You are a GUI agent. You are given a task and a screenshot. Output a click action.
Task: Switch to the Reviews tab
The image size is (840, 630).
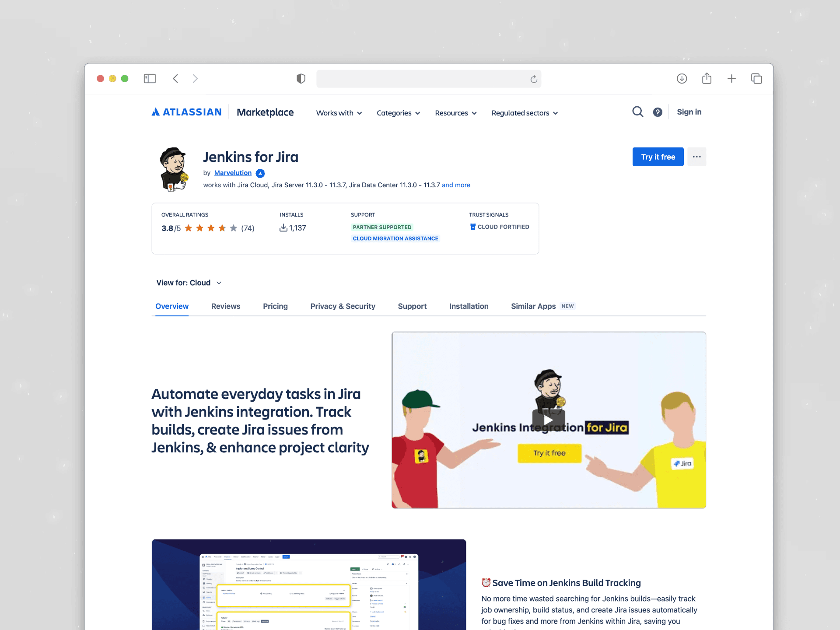click(226, 306)
